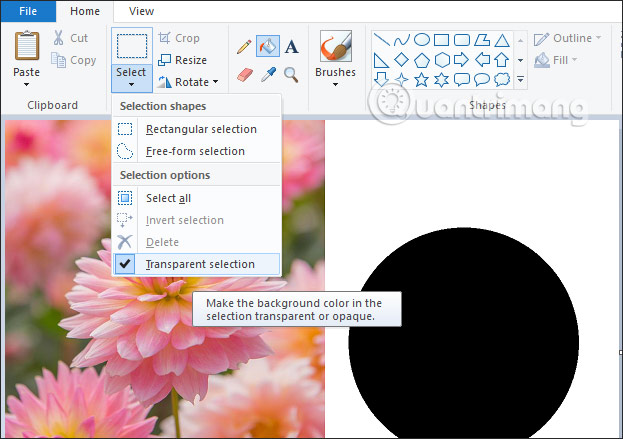Image resolution: width=623 pixels, height=439 pixels.
Task: Select the Text tool
Action: tap(291, 47)
